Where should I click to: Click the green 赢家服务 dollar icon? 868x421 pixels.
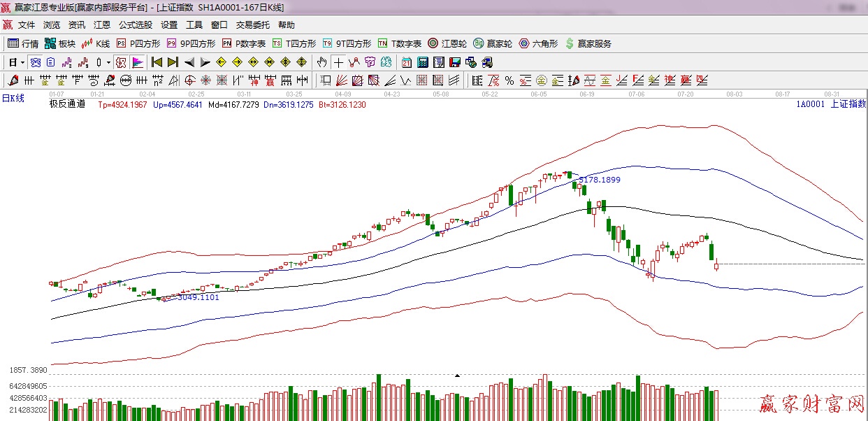click(x=588, y=43)
